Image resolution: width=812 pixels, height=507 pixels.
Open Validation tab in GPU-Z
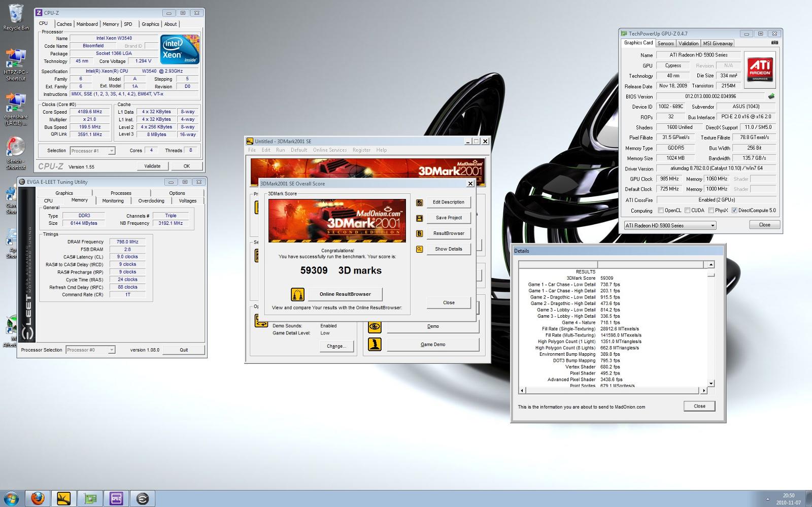point(689,44)
